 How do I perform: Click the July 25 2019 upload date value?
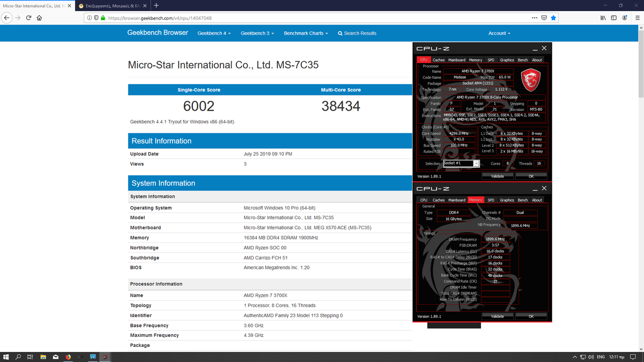pyautogui.click(x=268, y=154)
